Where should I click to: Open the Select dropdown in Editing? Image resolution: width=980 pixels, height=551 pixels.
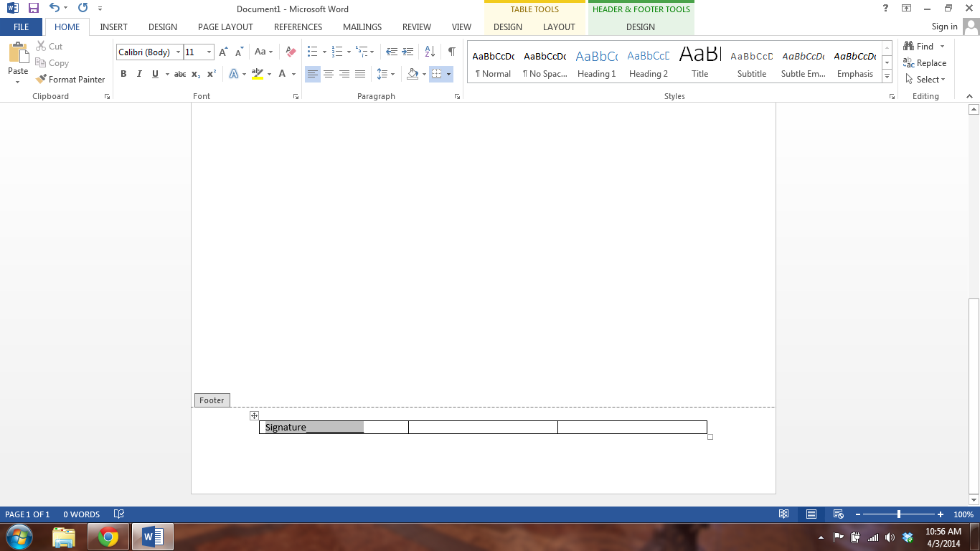pyautogui.click(x=925, y=80)
